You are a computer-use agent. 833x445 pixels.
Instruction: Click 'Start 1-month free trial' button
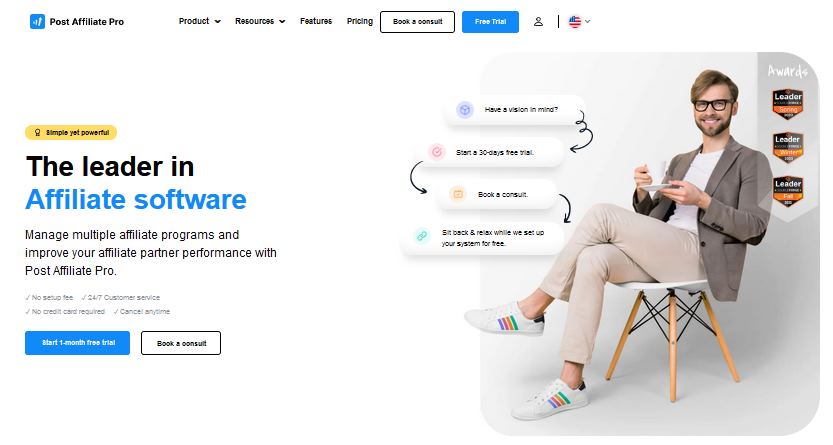pyautogui.click(x=78, y=343)
